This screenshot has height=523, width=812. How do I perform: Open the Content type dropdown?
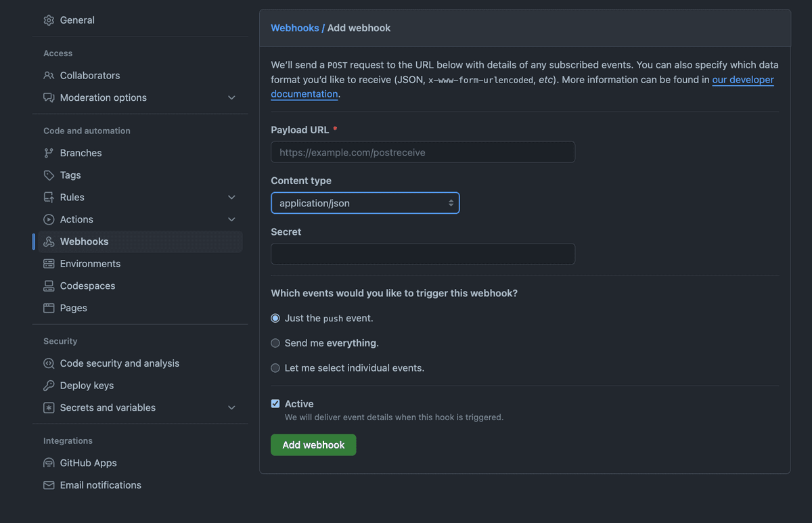point(365,203)
